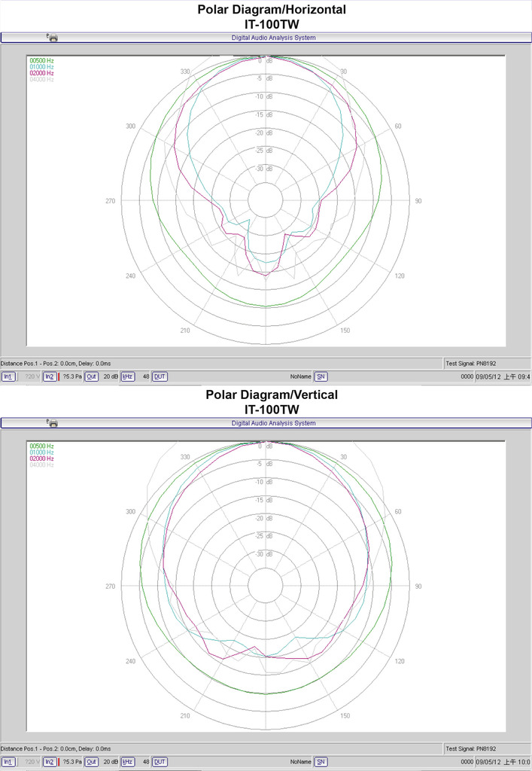Toggle the 04000 Hz trace in horizontal diagram legend
532x771 pixels.
[41, 79]
